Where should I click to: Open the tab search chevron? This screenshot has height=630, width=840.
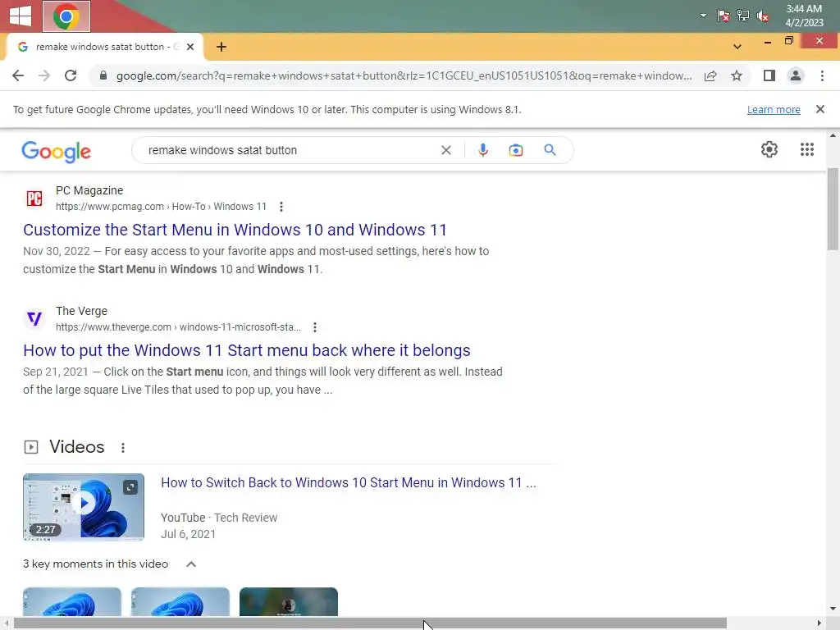pos(737,47)
